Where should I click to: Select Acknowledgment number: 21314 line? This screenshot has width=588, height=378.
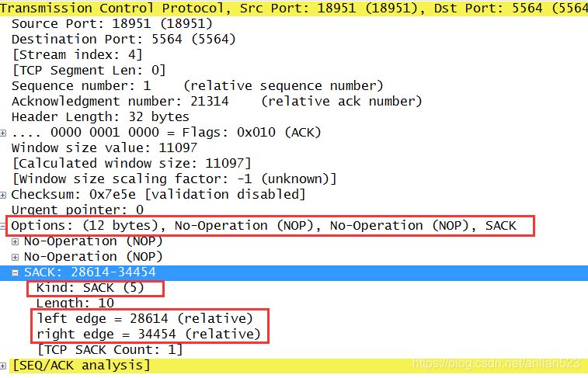point(217,101)
